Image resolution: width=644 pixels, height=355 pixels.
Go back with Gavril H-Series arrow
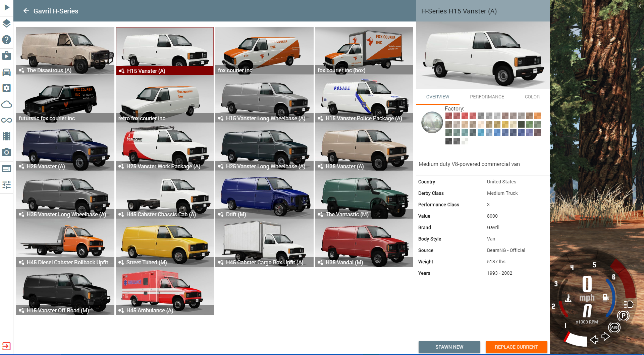(26, 11)
